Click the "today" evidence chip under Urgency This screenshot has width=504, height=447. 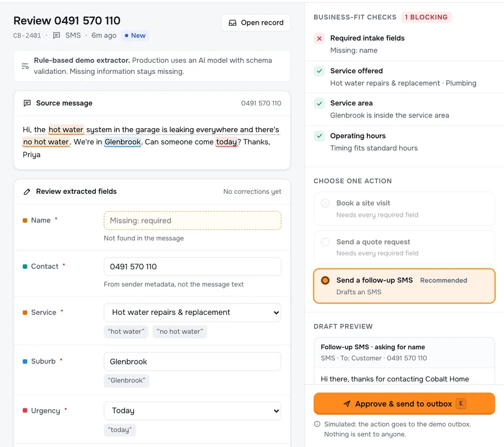(x=120, y=430)
